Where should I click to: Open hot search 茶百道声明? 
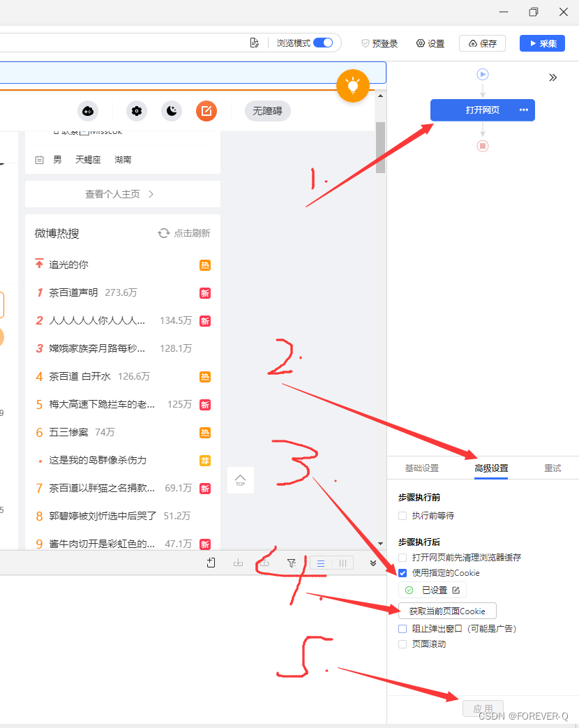[x=73, y=292]
